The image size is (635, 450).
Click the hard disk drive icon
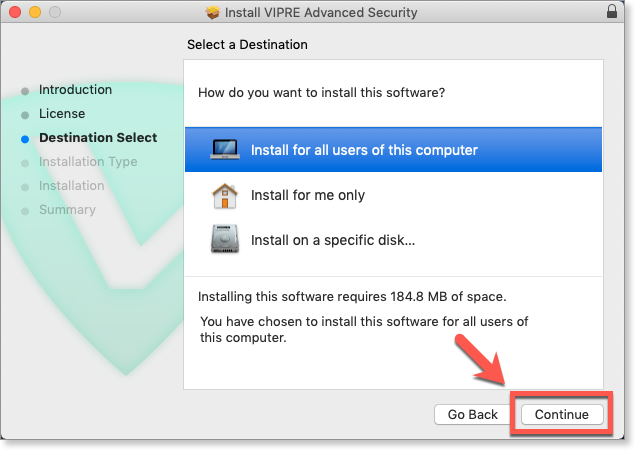pyautogui.click(x=224, y=240)
